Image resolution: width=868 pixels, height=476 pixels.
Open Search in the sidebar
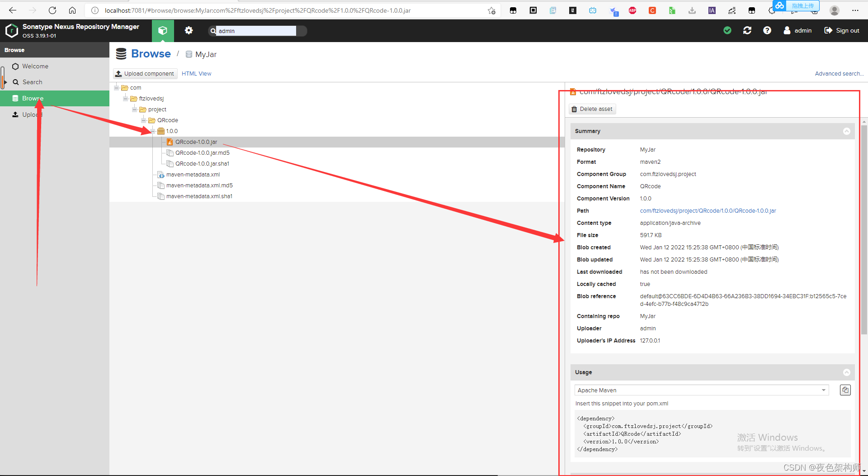pos(33,82)
